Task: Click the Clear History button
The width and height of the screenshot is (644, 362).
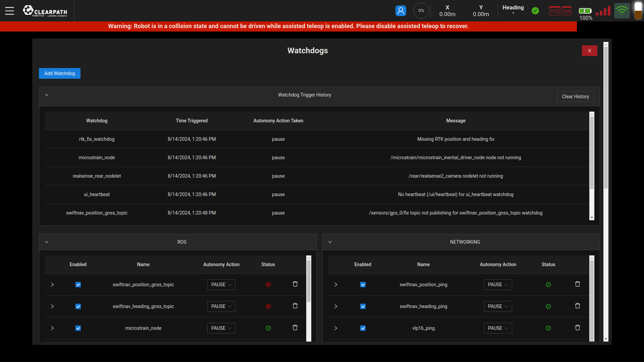Action: pos(575,97)
